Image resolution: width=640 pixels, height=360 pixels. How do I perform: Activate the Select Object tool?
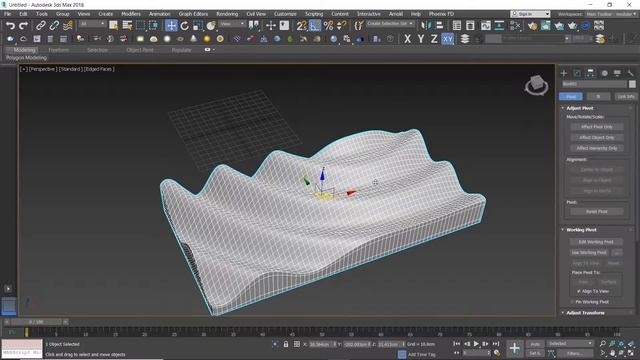113,26
